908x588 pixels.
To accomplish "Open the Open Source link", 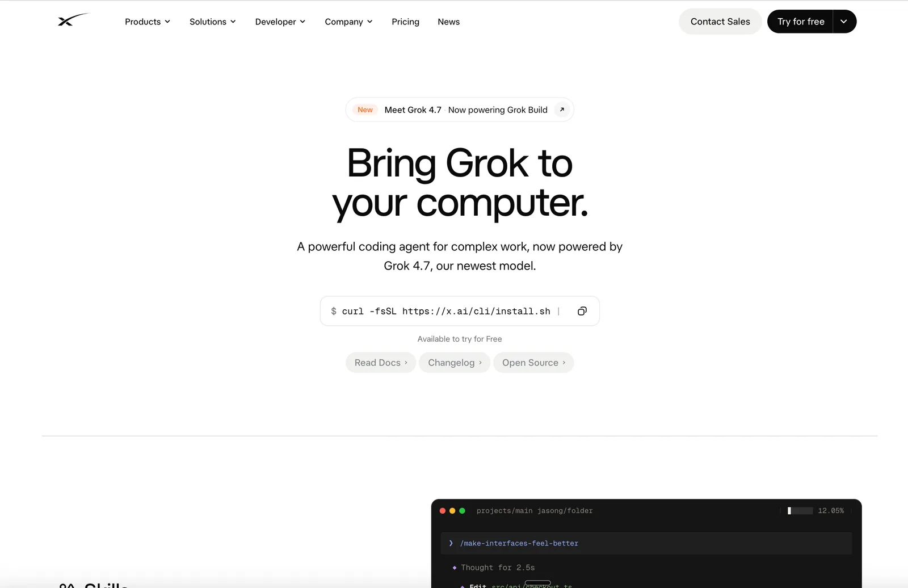I will pos(533,363).
